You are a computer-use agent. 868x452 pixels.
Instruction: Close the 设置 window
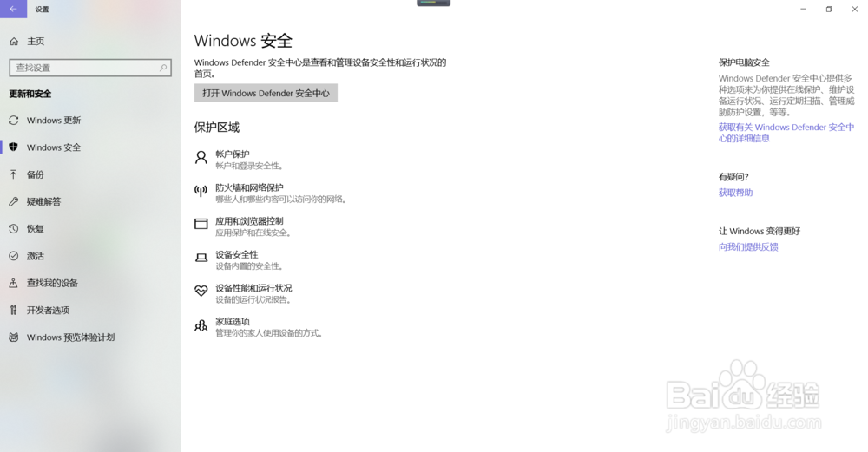click(x=854, y=9)
